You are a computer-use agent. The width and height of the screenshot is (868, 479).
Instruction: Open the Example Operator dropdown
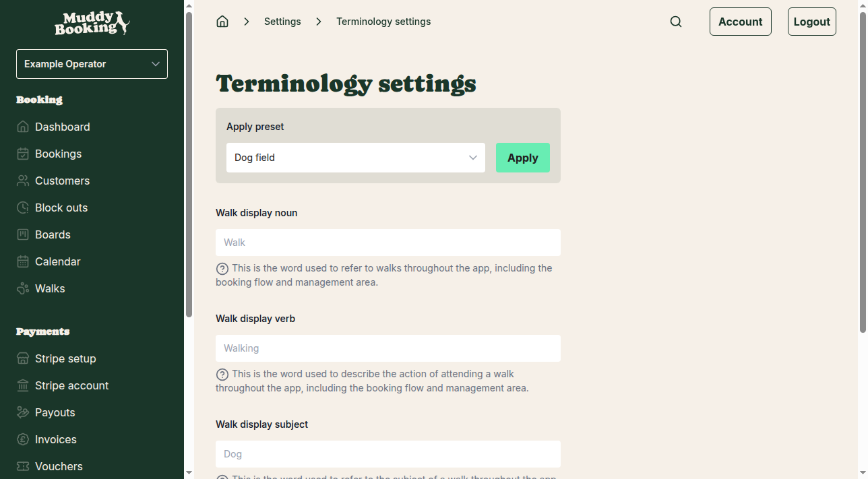tap(92, 63)
